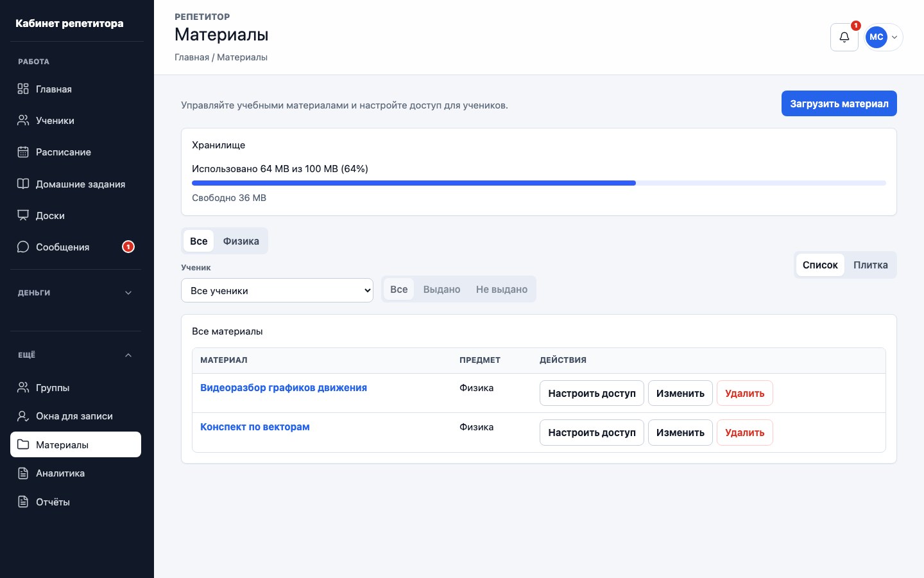Click the notification count badge on bell
924x578 pixels.
pyautogui.click(x=855, y=26)
